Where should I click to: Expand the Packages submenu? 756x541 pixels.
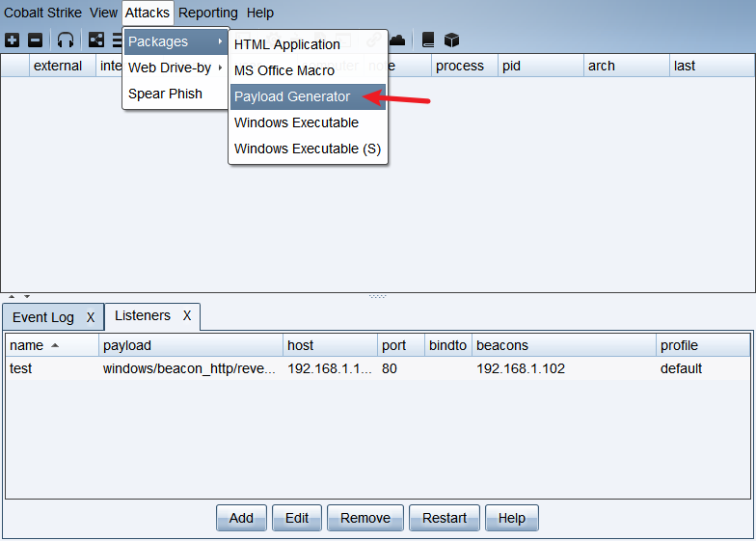[175, 42]
